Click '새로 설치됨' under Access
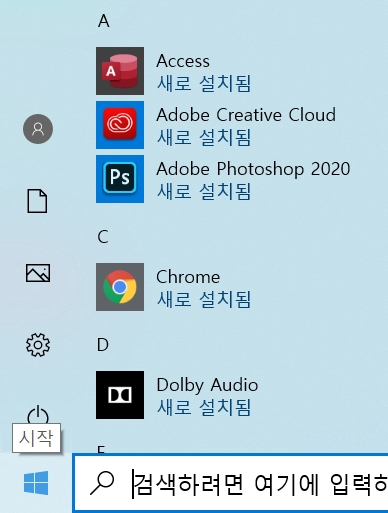 coord(204,84)
